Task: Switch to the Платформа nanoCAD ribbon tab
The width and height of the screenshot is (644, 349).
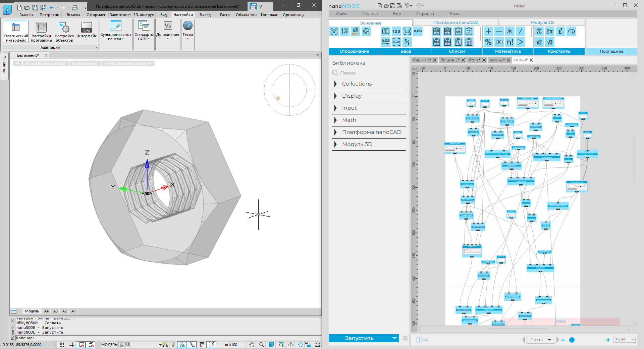Action: 455,22
